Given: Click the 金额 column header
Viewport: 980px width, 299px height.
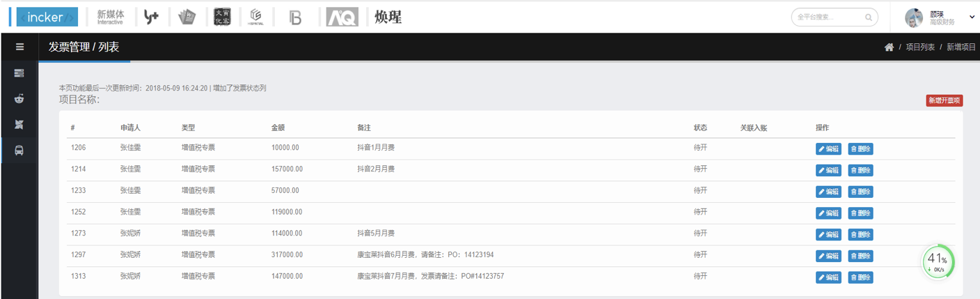Looking at the screenshot, I should [278, 128].
